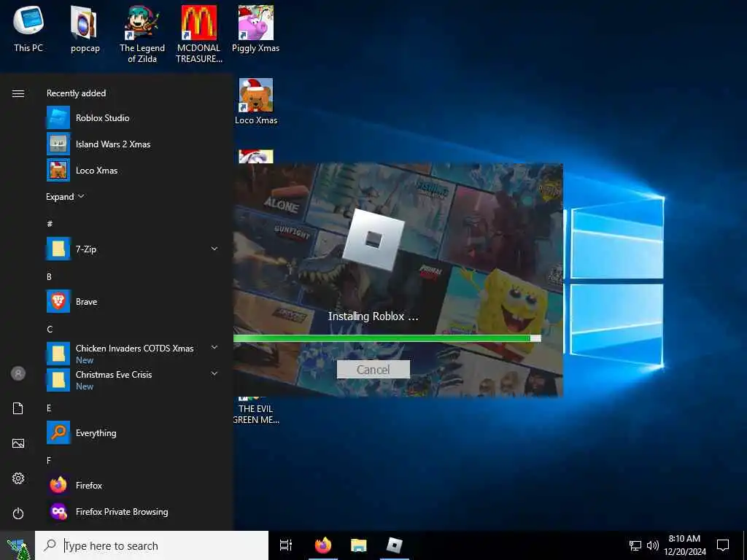Open the notification Action Center
747x560 pixels.
(723, 545)
